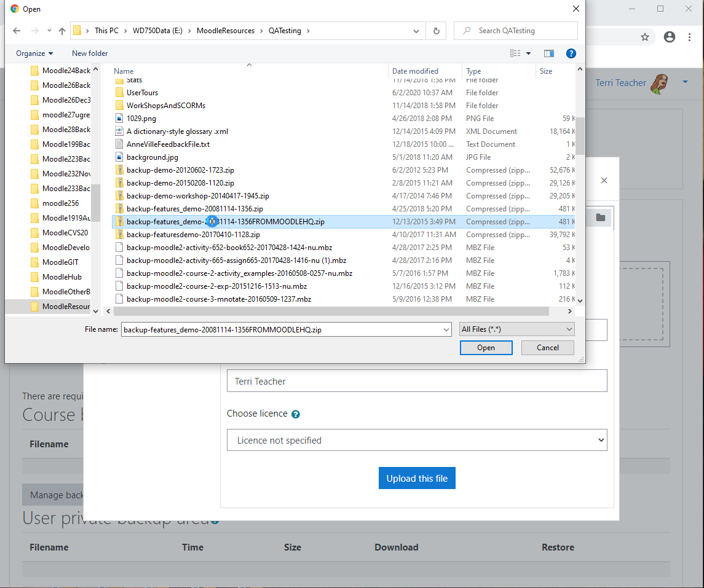
Task: Open Chrome profile account icon
Action: (x=670, y=37)
